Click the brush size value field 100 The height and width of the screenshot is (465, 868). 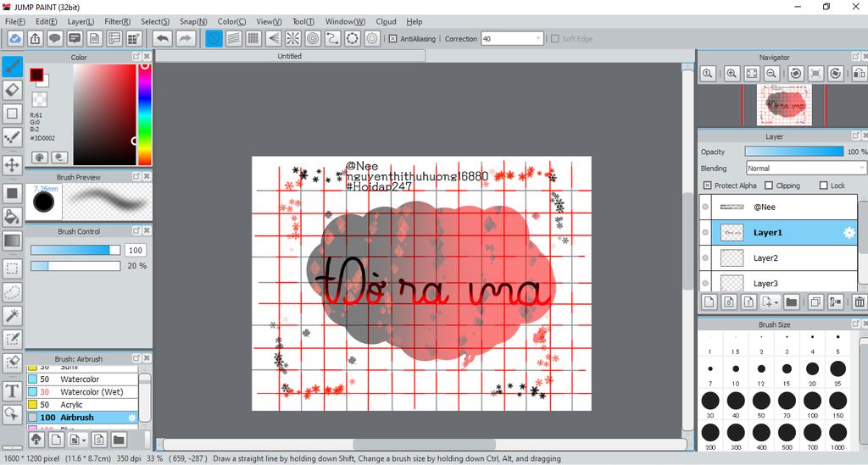136,251
